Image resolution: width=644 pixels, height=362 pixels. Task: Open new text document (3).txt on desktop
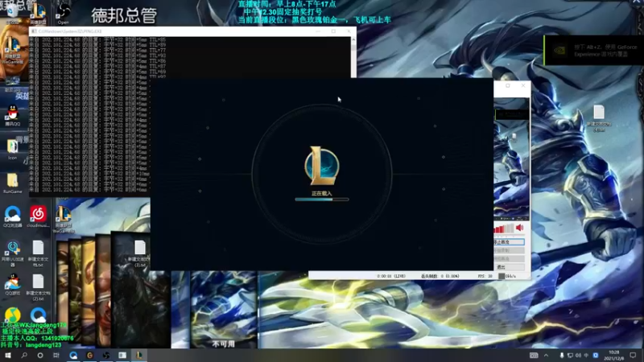point(139,253)
